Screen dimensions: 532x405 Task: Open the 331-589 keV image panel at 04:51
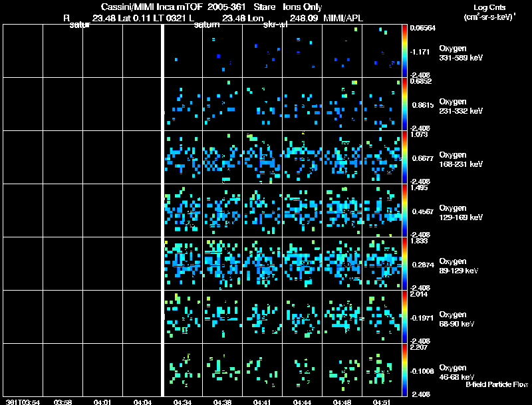[382, 51]
